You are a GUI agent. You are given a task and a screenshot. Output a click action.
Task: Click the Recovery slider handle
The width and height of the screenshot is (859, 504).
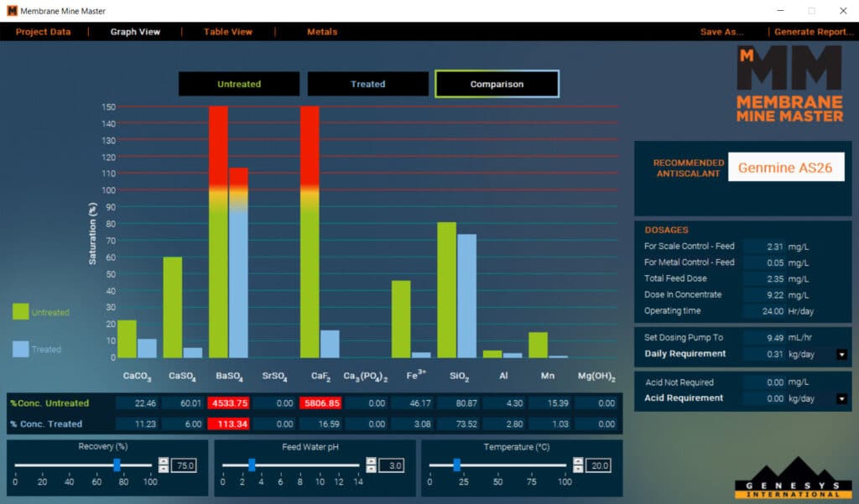coord(117,465)
